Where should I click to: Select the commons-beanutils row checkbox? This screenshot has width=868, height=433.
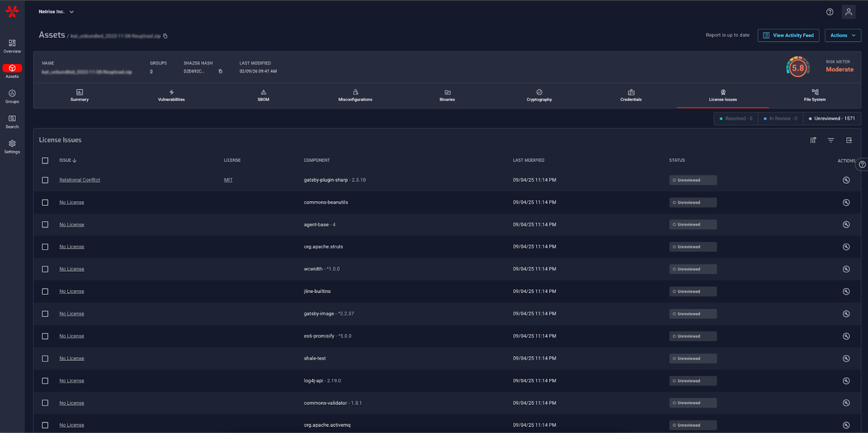coord(45,203)
